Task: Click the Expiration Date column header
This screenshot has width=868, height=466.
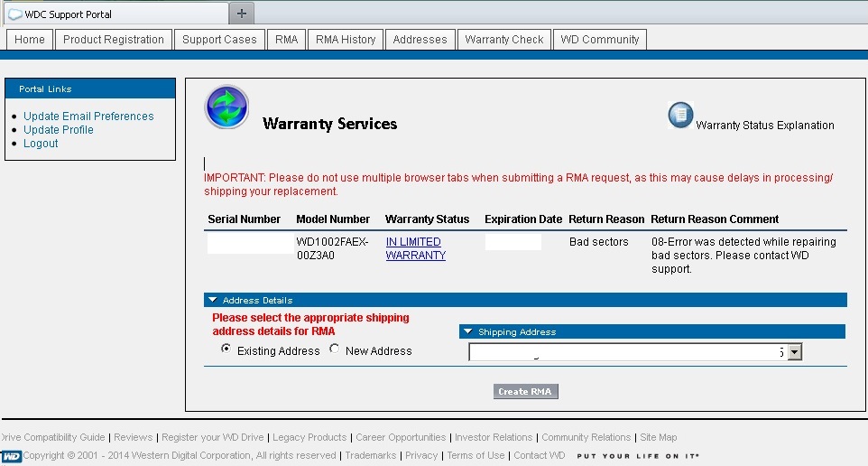Action: [523, 219]
